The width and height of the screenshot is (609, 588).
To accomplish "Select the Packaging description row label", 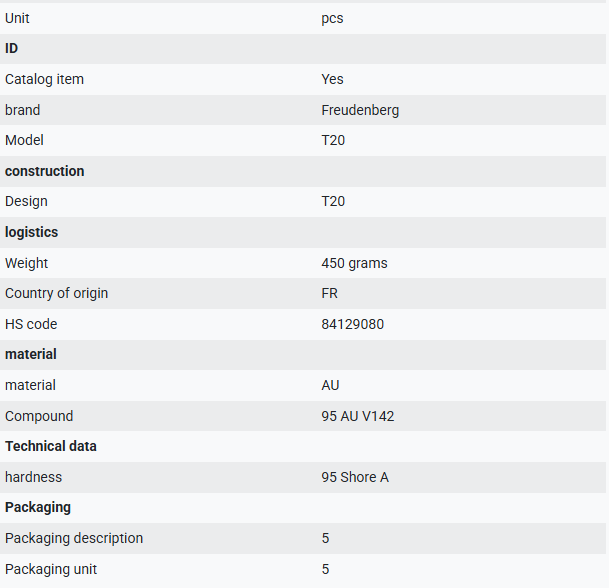I will tap(74, 539).
